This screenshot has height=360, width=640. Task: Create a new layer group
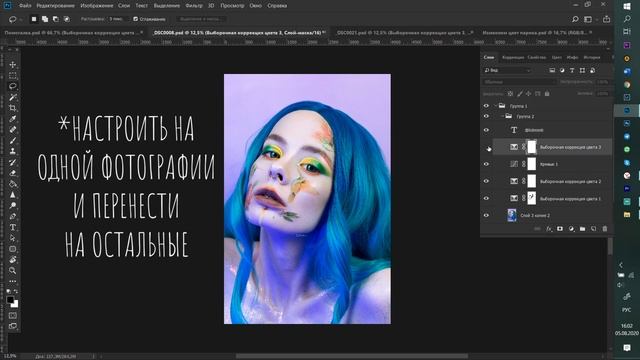tap(582, 229)
